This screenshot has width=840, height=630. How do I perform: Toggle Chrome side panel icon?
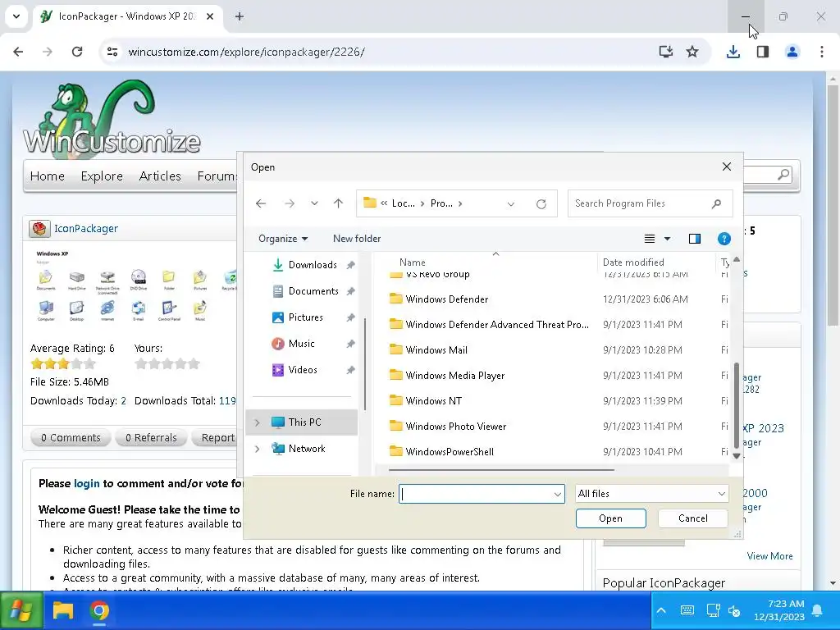tap(763, 52)
